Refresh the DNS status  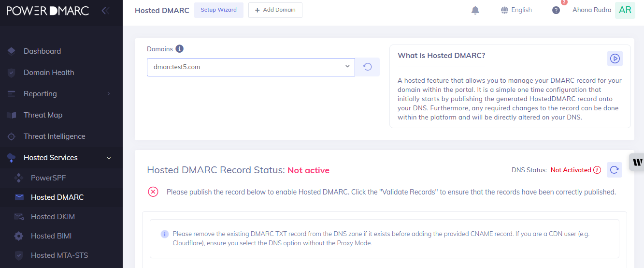pyautogui.click(x=615, y=170)
